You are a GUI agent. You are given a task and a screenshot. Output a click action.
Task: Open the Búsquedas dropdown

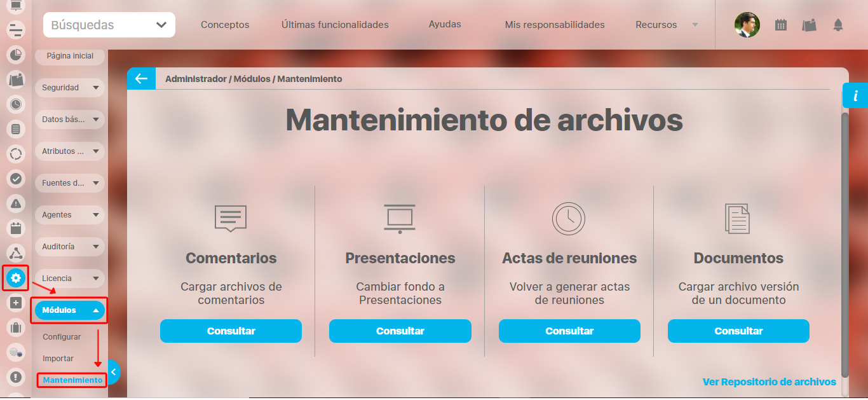(109, 25)
